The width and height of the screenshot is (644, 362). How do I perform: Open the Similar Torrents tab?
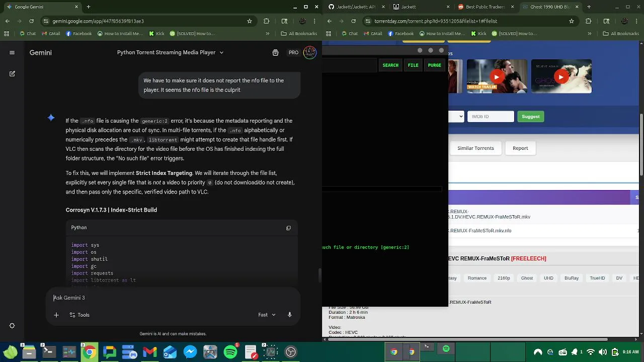tap(475, 148)
